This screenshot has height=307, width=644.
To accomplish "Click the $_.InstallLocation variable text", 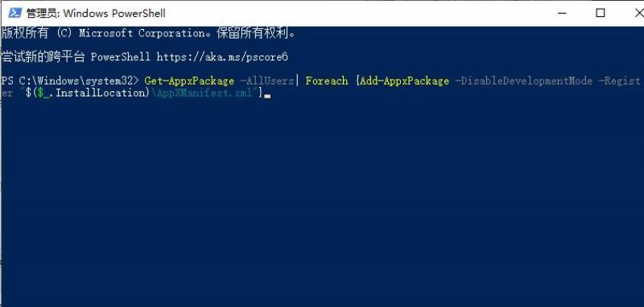I will pyautogui.click(x=93, y=93).
